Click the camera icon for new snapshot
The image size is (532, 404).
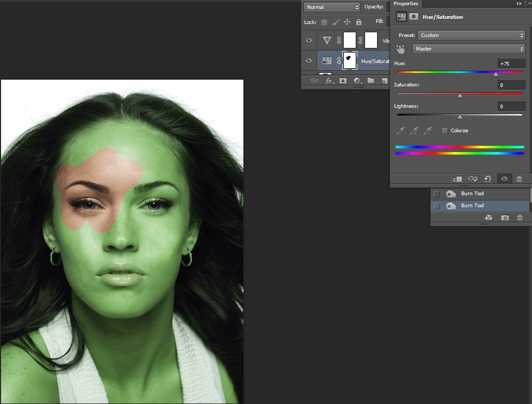click(504, 217)
